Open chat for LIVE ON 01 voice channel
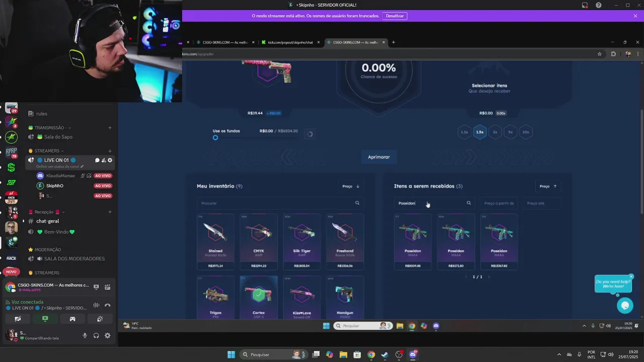644x362 pixels. tap(97, 160)
